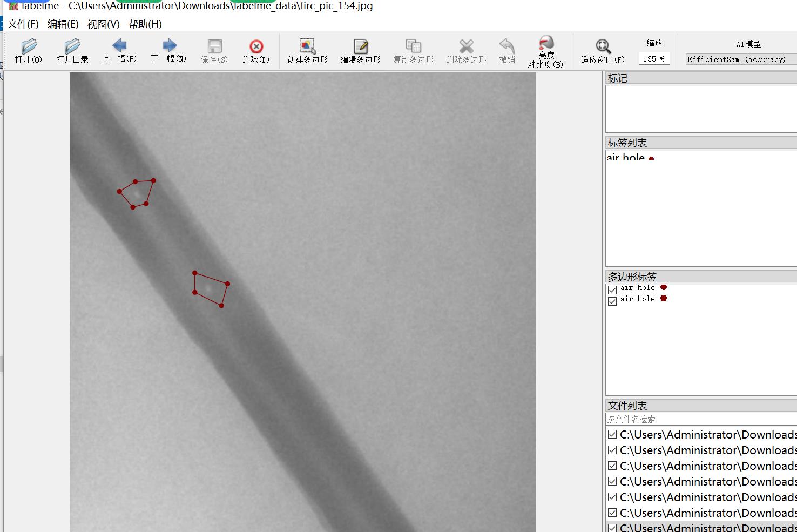Open the File (文件) menu

click(x=23, y=24)
